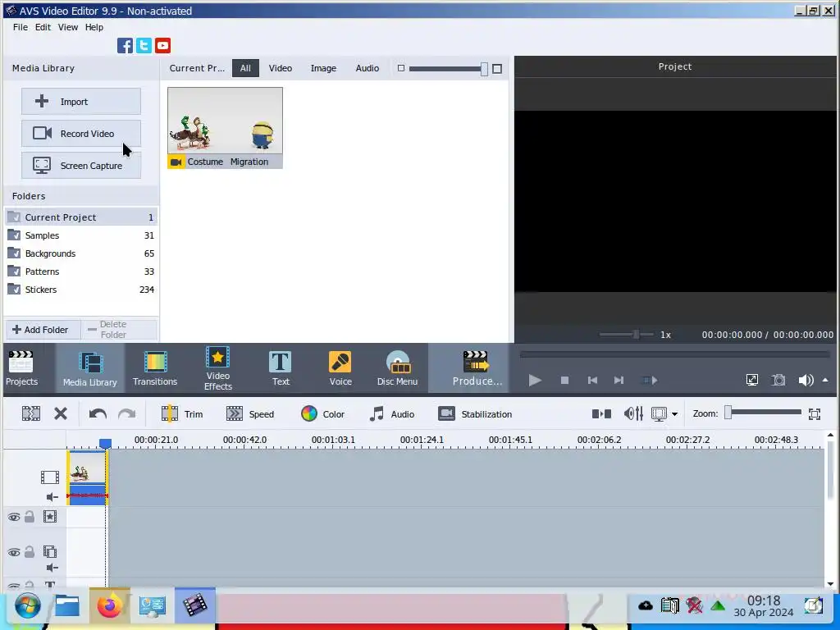Open the Stabilization tool

(475, 413)
